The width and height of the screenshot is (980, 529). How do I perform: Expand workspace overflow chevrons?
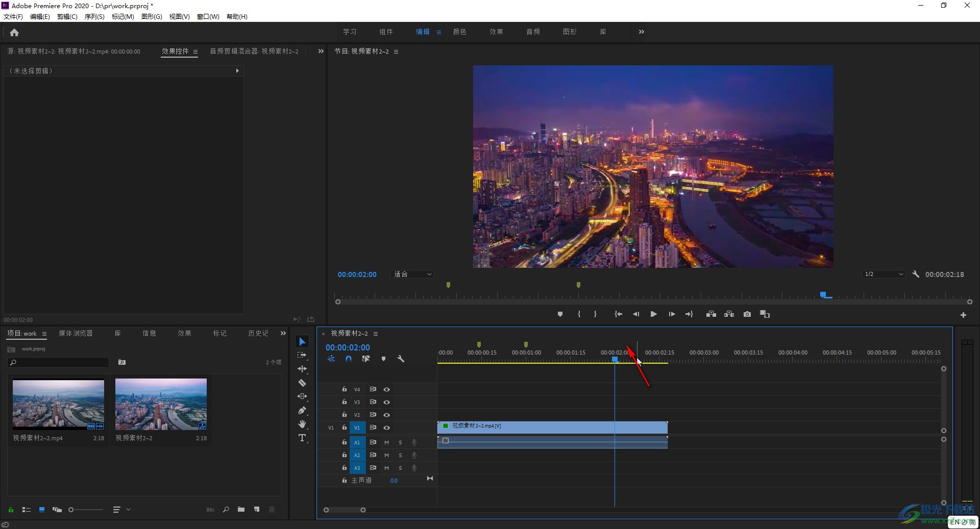[642, 32]
